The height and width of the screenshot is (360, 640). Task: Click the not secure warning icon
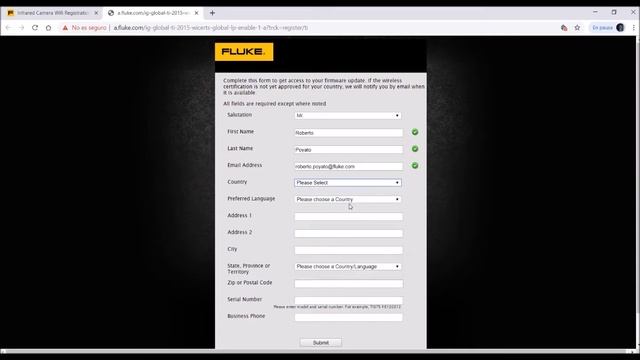pyautogui.click(x=65, y=28)
